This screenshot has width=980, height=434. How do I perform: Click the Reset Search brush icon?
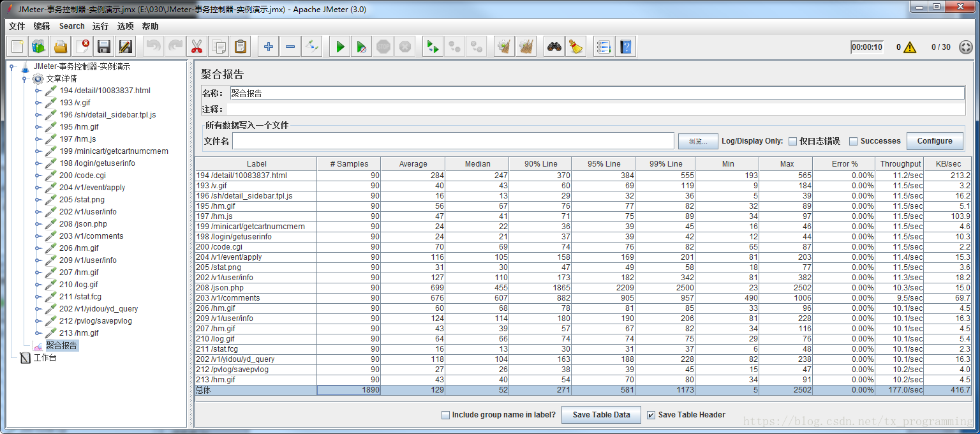pyautogui.click(x=576, y=47)
